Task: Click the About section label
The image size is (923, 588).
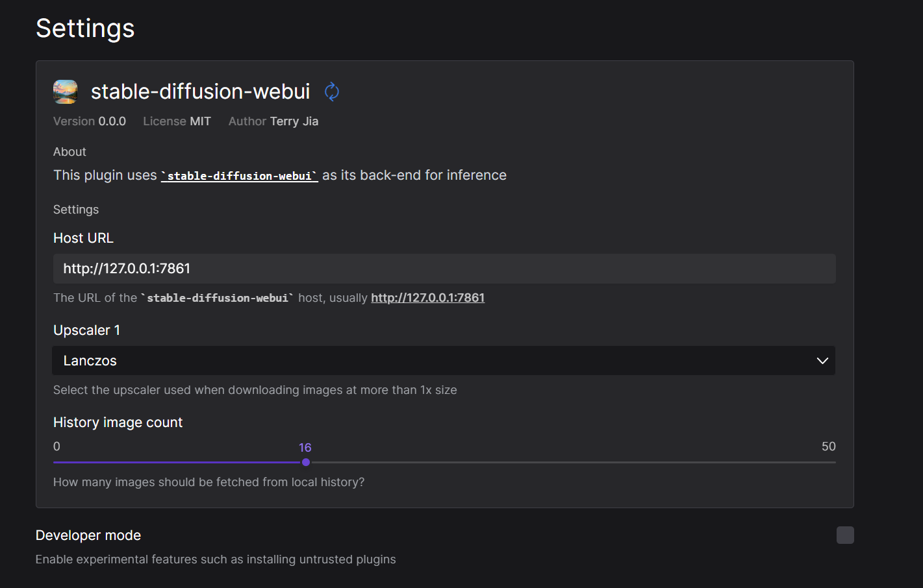Action: click(70, 151)
